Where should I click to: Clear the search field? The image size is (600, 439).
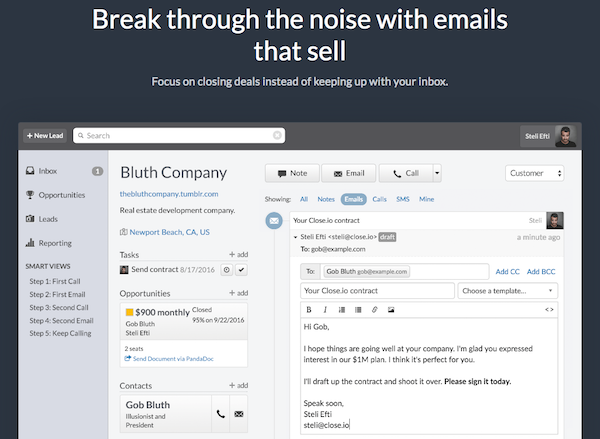click(277, 135)
